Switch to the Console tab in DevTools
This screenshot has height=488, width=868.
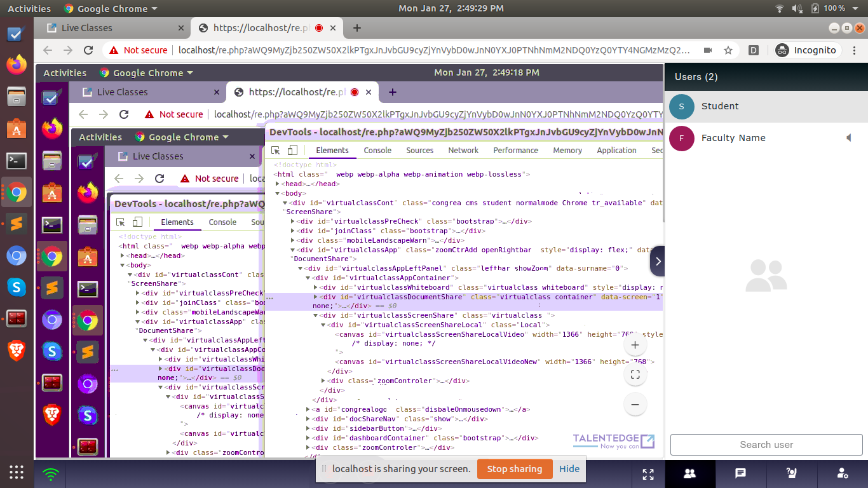pyautogui.click(x=377, y=151)
